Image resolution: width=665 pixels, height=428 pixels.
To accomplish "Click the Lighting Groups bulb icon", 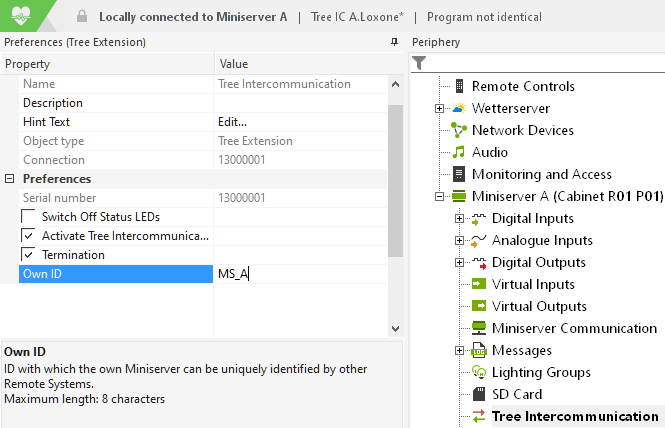I will 479,372.
